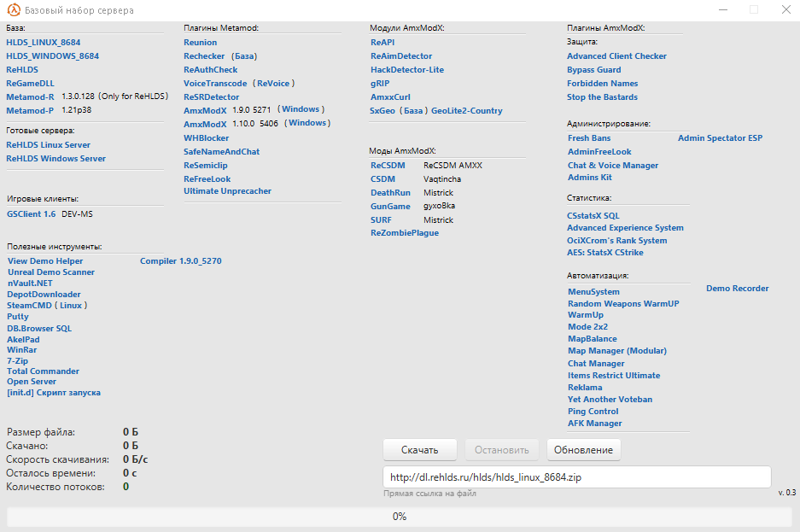
Task: Click the lambda app icon in title bar
Action: 14,9
